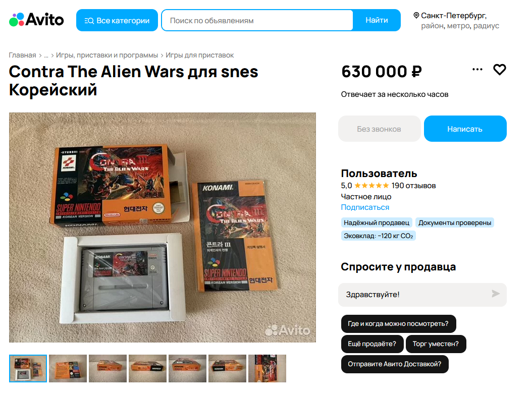Open Все категории menu
The image size is (532, 397).
[117, 20]
